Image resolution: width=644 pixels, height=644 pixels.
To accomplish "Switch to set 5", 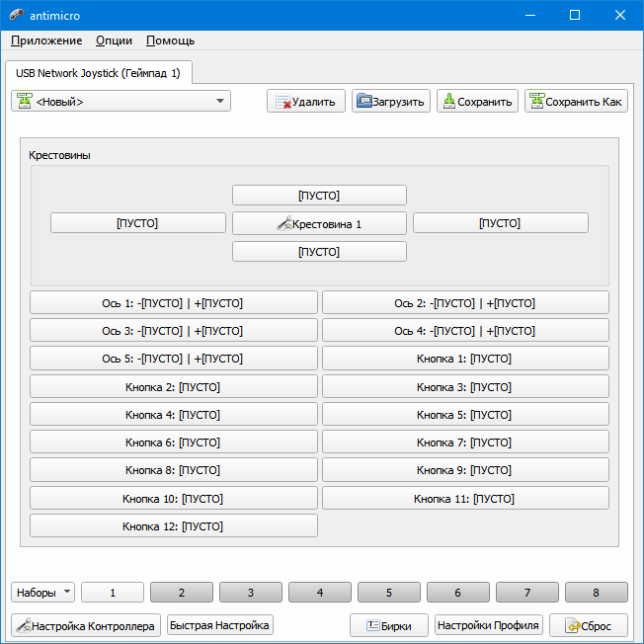I will click(389, 593).
